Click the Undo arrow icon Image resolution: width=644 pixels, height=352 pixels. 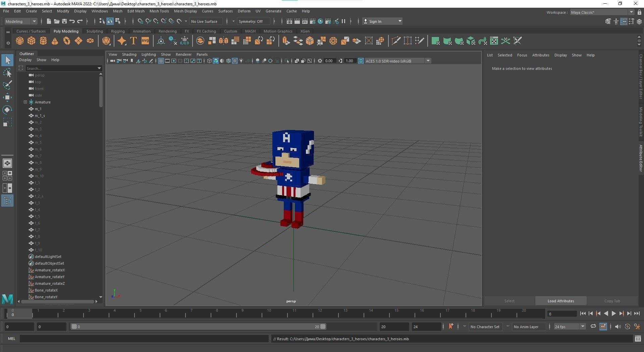72,21
